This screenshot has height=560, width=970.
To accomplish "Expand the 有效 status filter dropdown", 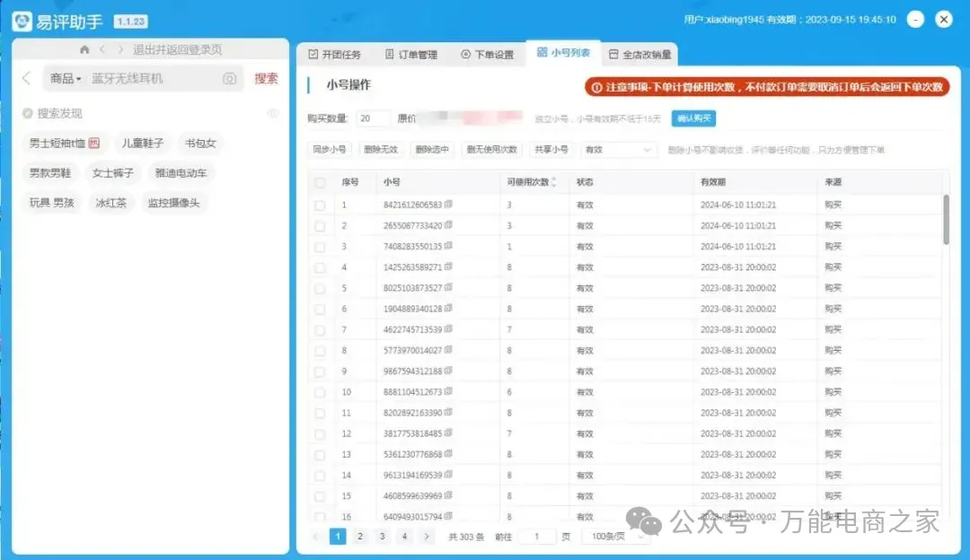I will point(618,150).
